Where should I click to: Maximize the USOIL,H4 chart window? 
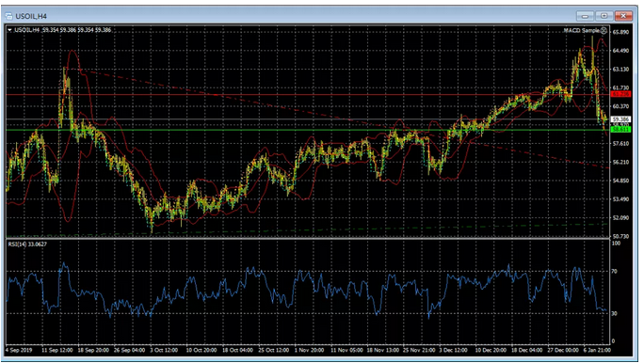point(604,16)
